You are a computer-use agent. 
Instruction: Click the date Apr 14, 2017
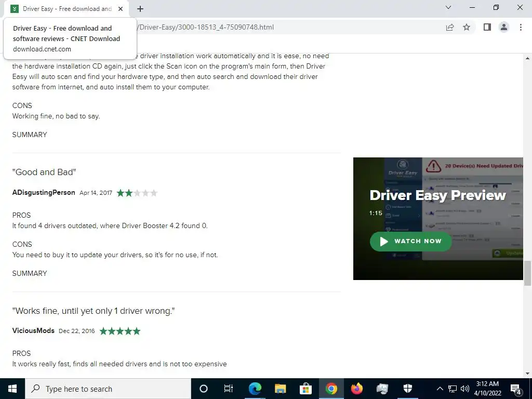point(96,193)
